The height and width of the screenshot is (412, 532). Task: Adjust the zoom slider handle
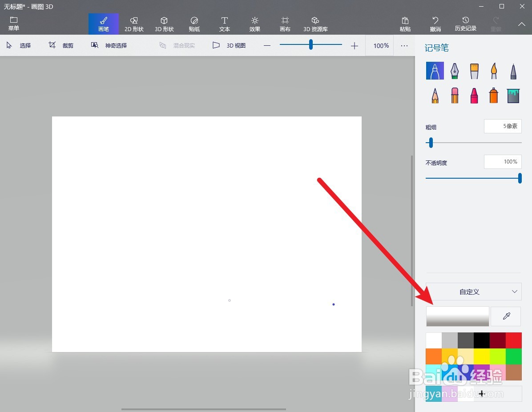coord(311,44)
